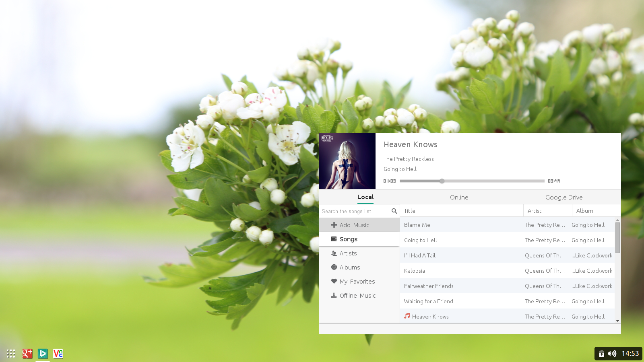Screen dimensions: 644x362
Task: Click Going to Hell album name in player header
Action: tap(400, 169)
